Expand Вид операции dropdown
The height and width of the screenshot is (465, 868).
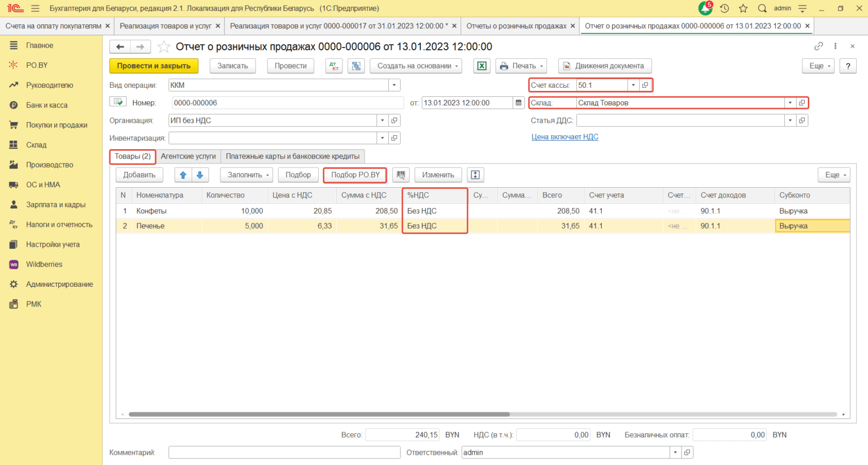tap(394, 85)
